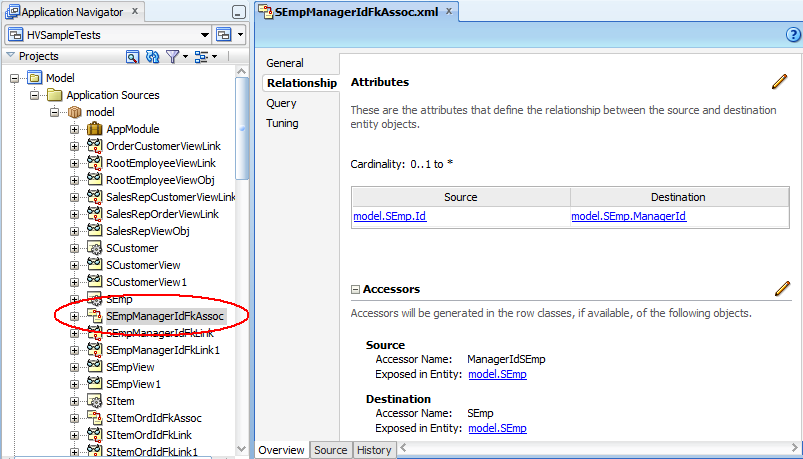Open model.SEmp link under Source accessor
Screen dimensions: 803x459
[497, 374]
